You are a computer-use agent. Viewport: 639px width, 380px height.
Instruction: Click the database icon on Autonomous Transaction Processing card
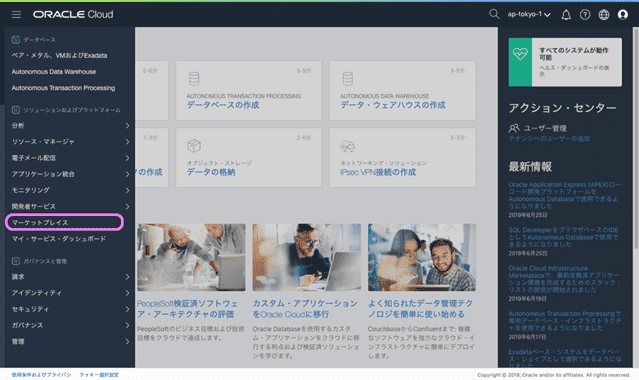click(x=194, y=78)
